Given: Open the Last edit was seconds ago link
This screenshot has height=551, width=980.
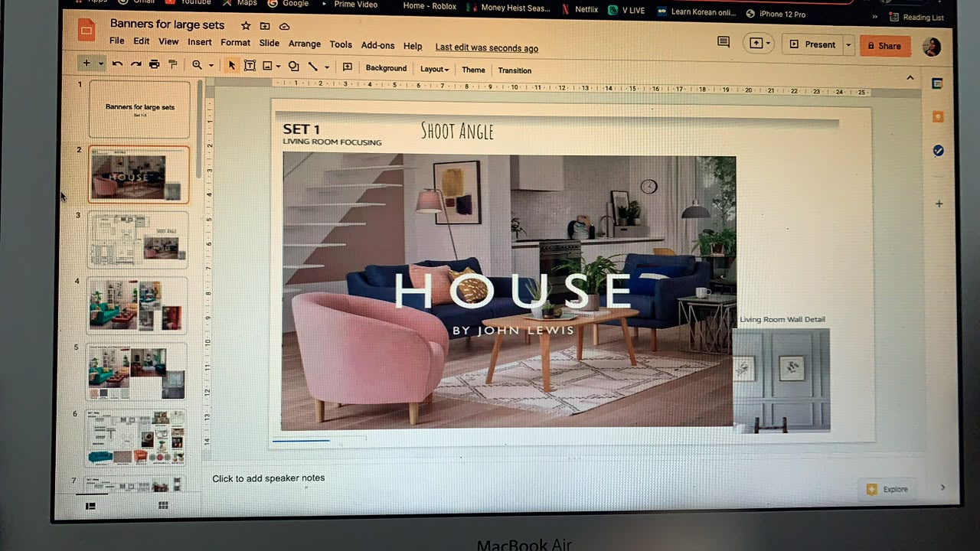Looking at the screenshot, I should (487, 48).
